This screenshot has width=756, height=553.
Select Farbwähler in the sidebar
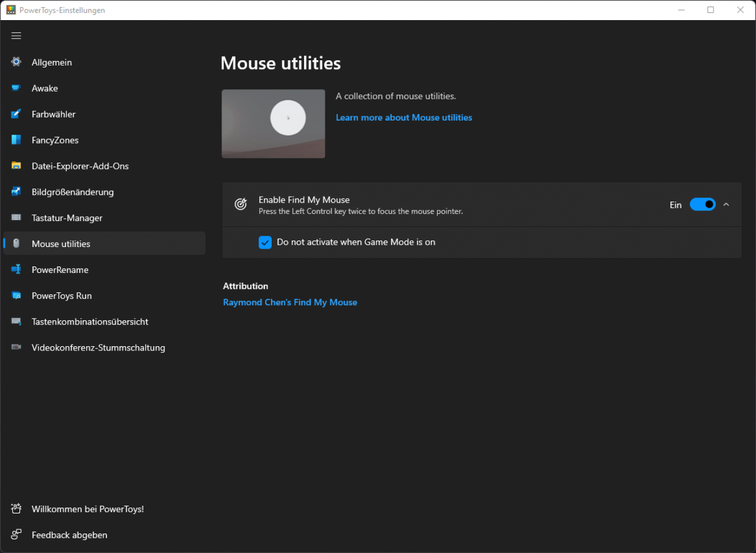(104, 114)
